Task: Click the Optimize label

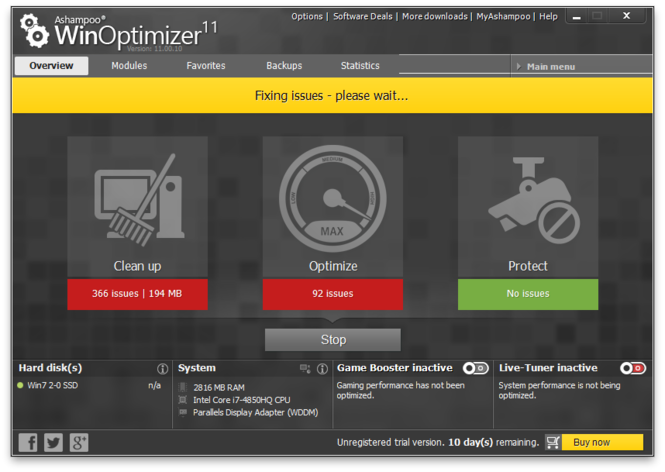Action: tap(333, 266)
